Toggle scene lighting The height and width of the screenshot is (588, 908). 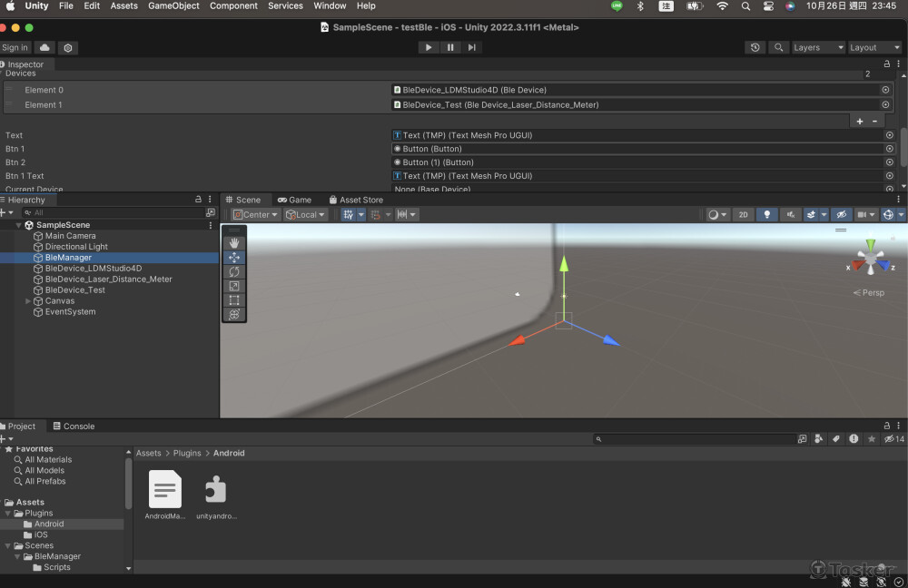click(x=766, y=214)
